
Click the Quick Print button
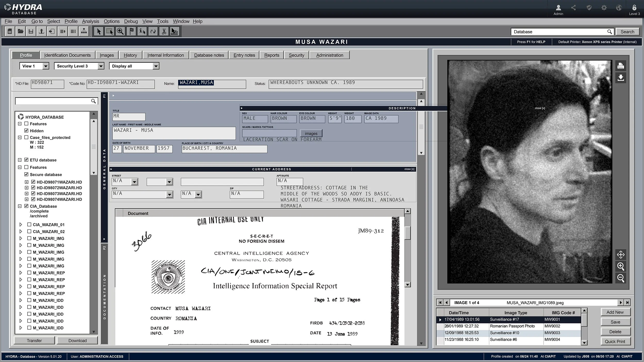click(x=615, y=341)
